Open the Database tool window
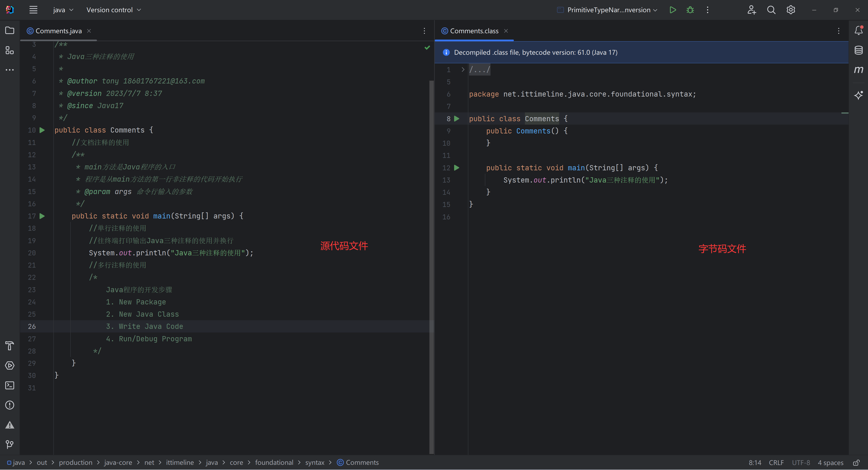The height and width of the screenshot is (470, 868). (x=859, y=50)
